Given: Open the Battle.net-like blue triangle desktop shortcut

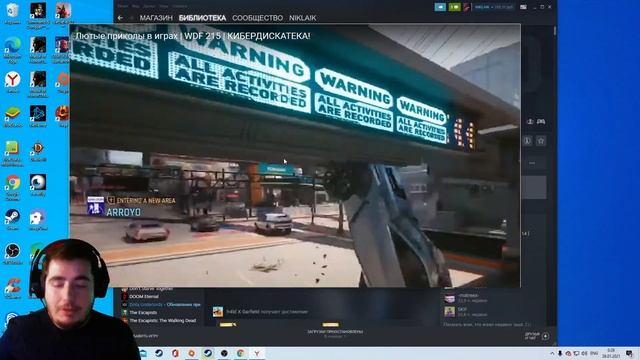Looking at the screenshot, I should 37,116.
